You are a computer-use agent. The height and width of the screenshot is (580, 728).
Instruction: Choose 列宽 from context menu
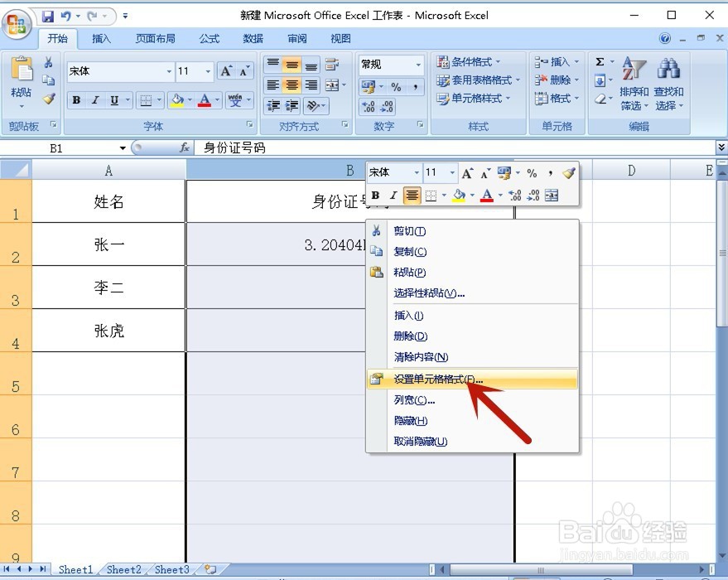(472, 400)
